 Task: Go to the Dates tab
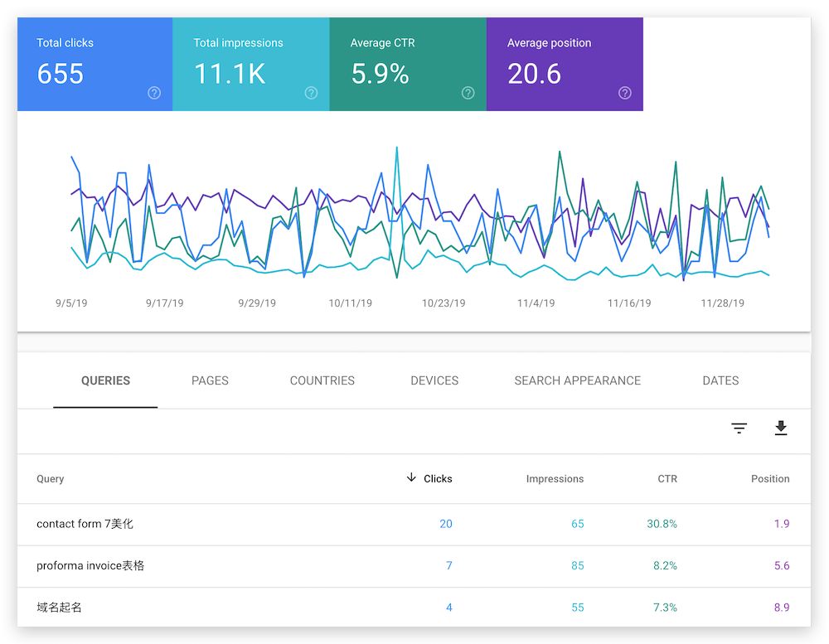720,381
